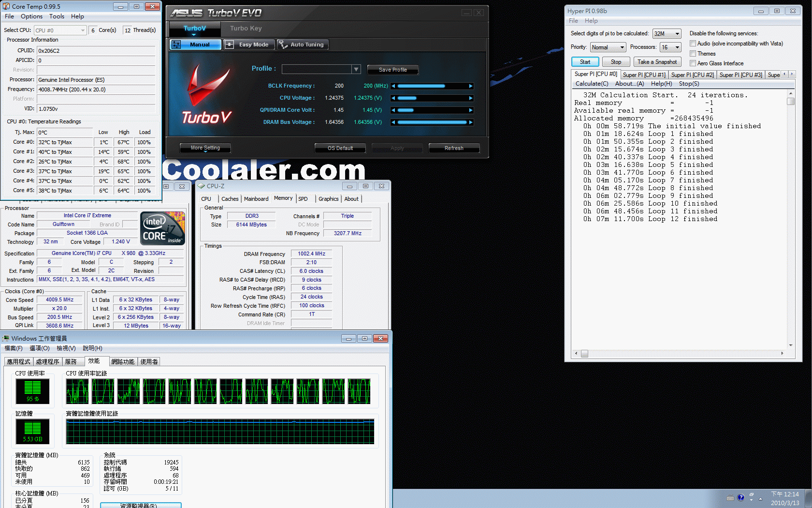Click the CPU Voltage slider
The height and width of the screenshot is (508, 812).
pos(432,98)
